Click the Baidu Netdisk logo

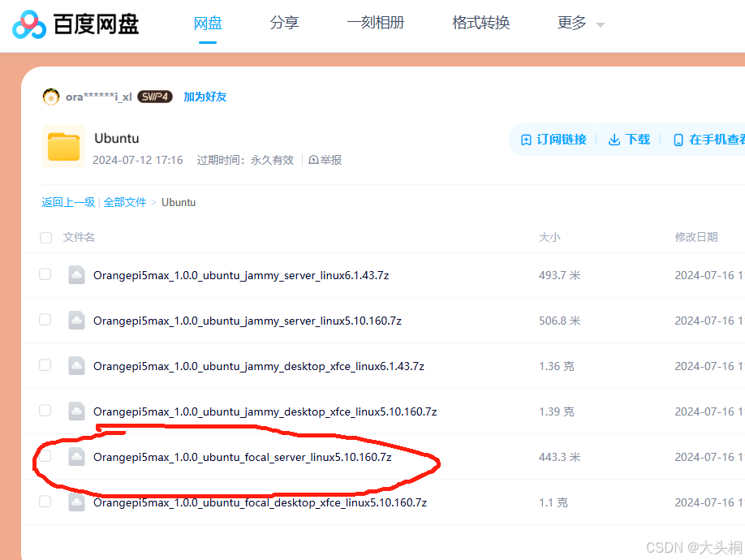click(75, 24)
